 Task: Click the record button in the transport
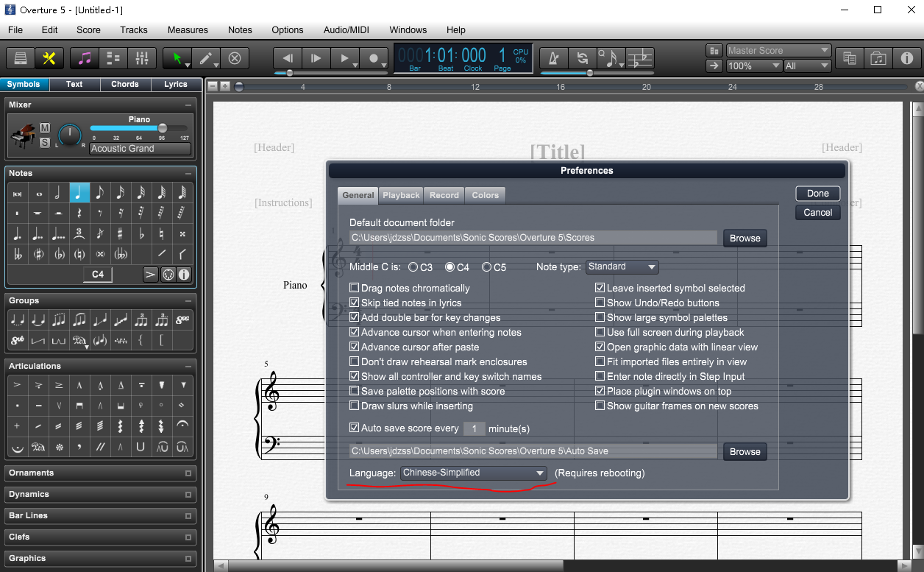point(374,58)
